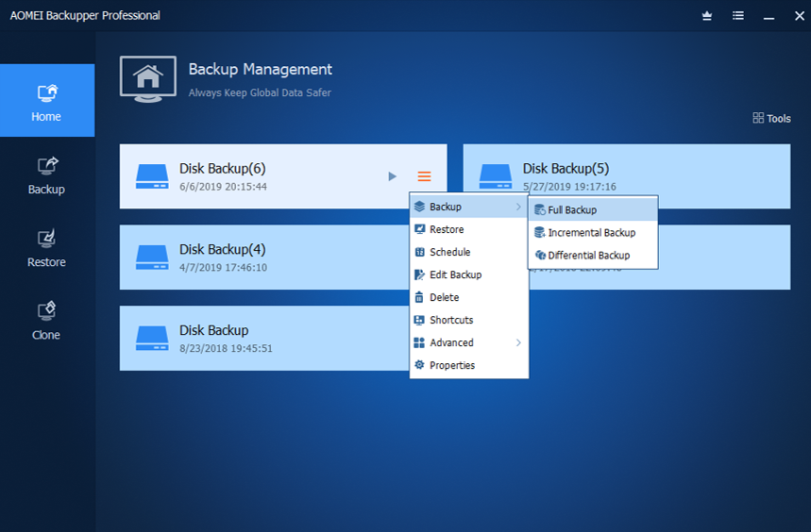
Task: Click the Delete trash can icon
Action: tap(419, 297)
